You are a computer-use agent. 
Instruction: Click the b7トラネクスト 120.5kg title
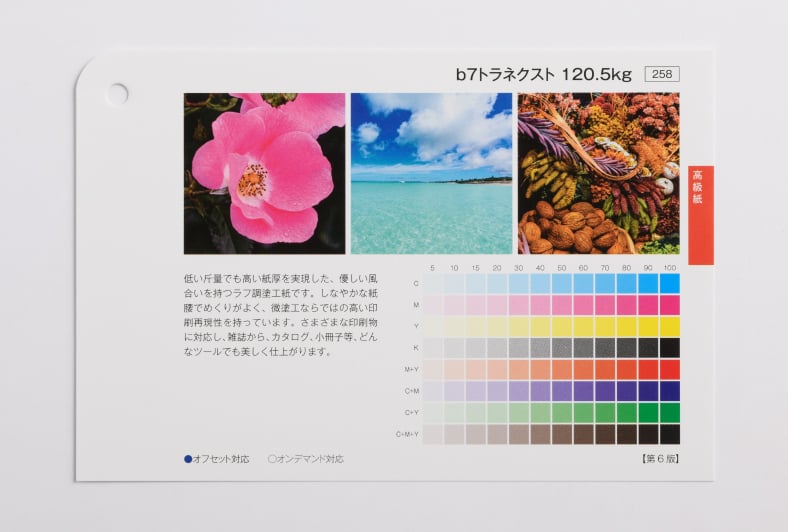pos(544,74)
